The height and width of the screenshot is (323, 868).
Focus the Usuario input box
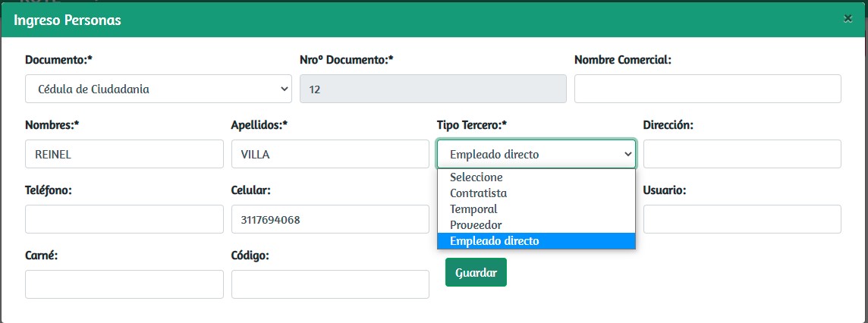tap(741, 219)
